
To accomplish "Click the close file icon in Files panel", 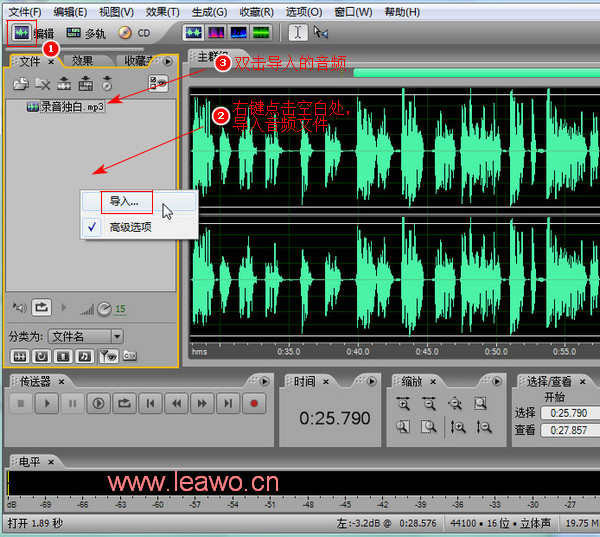I will tap(42, 83).
